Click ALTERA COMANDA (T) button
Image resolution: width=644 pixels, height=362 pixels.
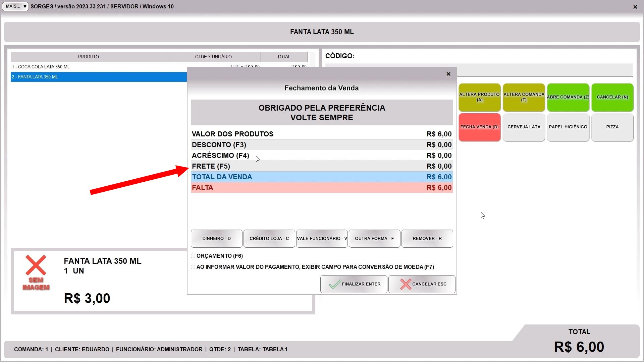[x=524, y=97]
